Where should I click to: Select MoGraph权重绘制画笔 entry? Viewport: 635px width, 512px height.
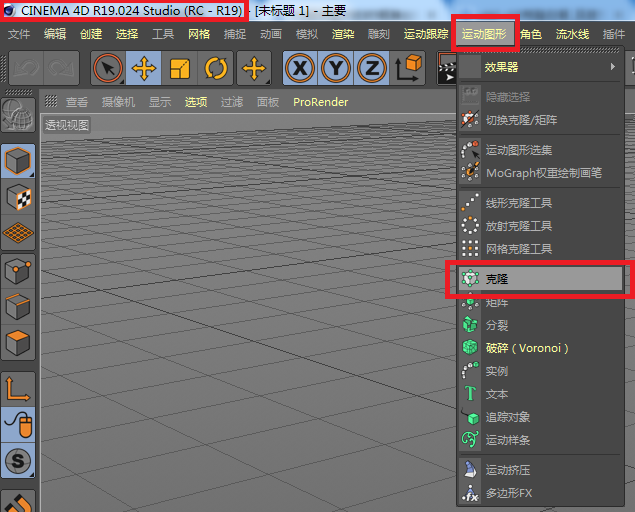(540, 173)
